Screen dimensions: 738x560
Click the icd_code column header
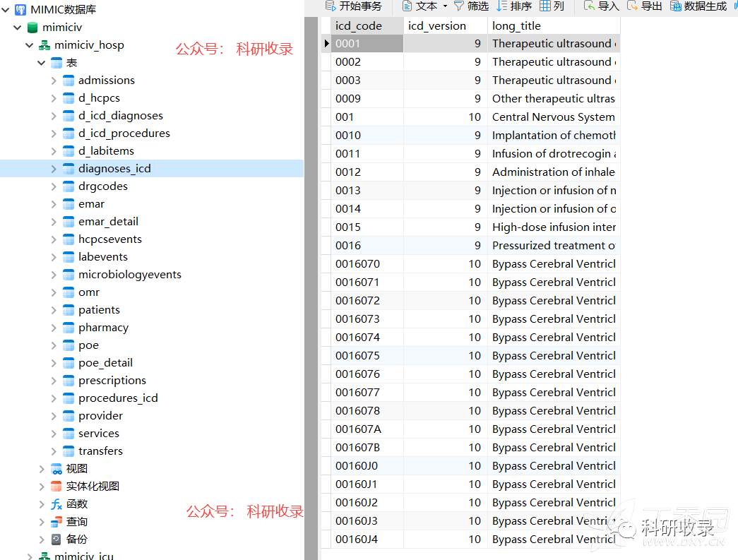[359, 25]
